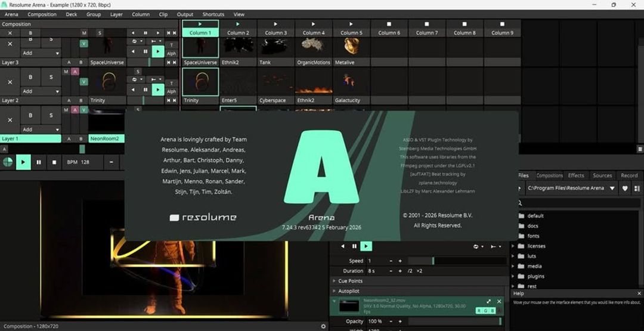The width and height of the screenshot is (644, 331).
Task: Click the BPM tap tempo circle icon
Action: (x=7, y=162)
